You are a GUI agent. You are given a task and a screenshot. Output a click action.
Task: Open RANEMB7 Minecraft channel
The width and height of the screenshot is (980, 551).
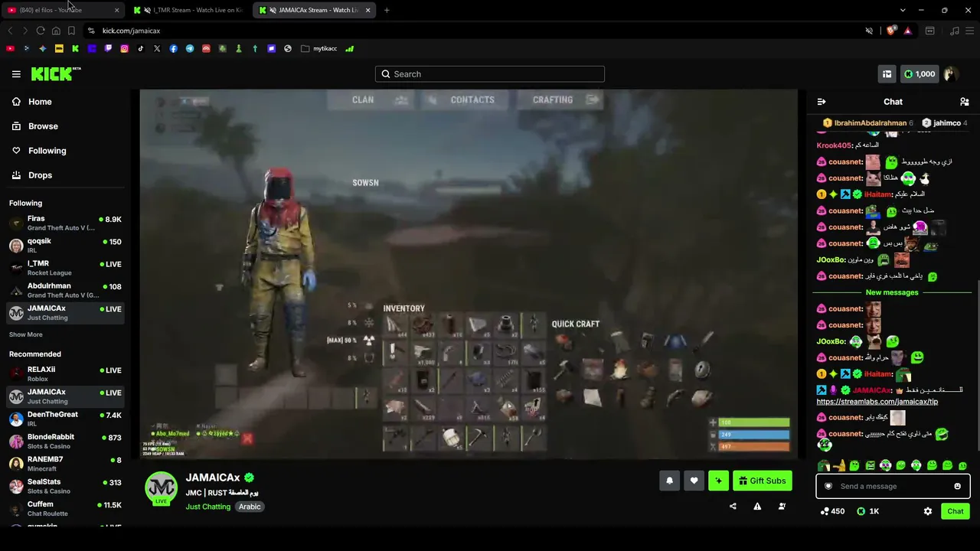coord(65,463)
